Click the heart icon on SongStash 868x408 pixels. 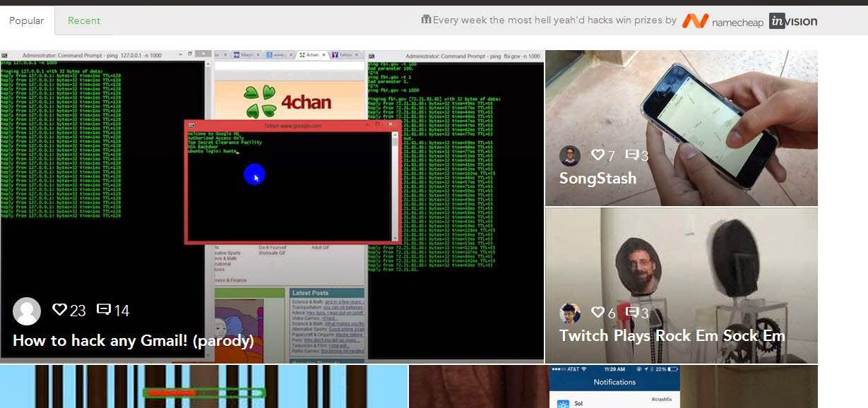click(598, 155)
